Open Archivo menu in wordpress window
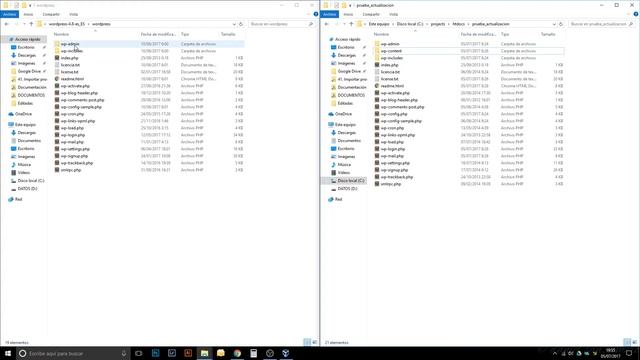Screen dimensions: 640x360 9,14
